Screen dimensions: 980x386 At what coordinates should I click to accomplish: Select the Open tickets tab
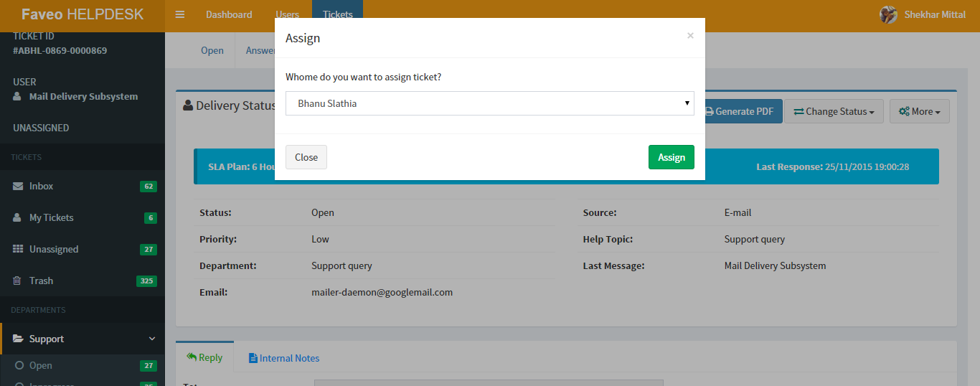[212, 50]
